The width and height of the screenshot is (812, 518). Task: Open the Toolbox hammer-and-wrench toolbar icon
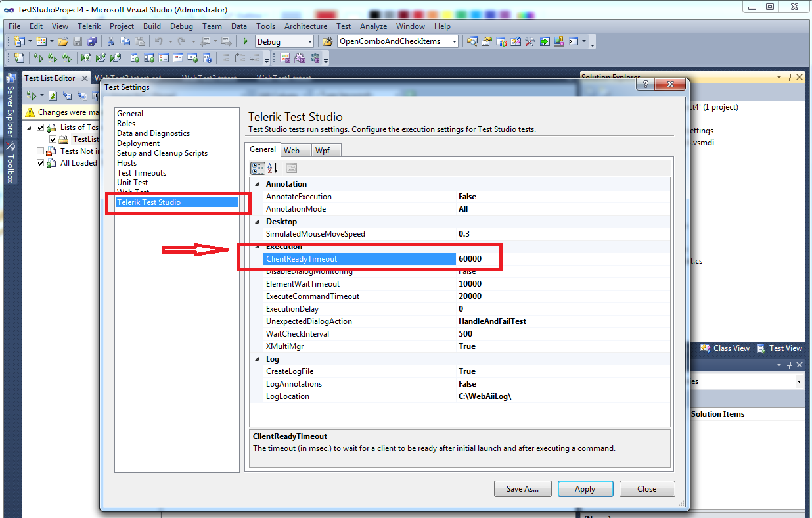coord(530,41)
